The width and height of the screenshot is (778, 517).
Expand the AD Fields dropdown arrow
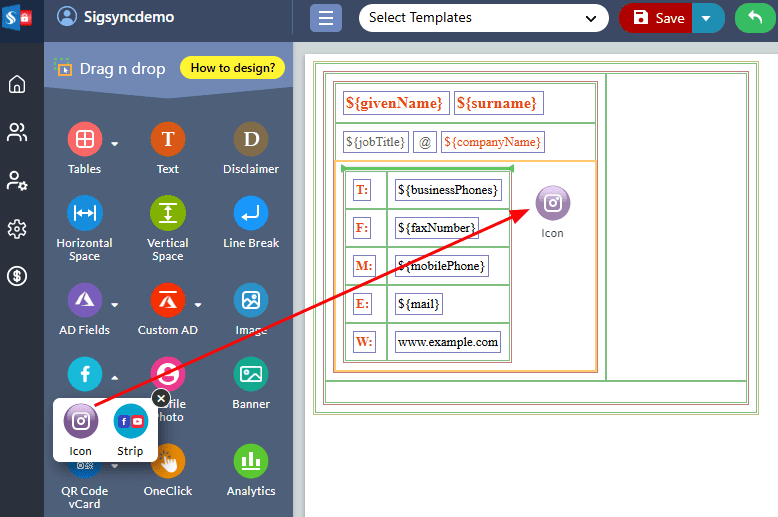tap(115, 305)
